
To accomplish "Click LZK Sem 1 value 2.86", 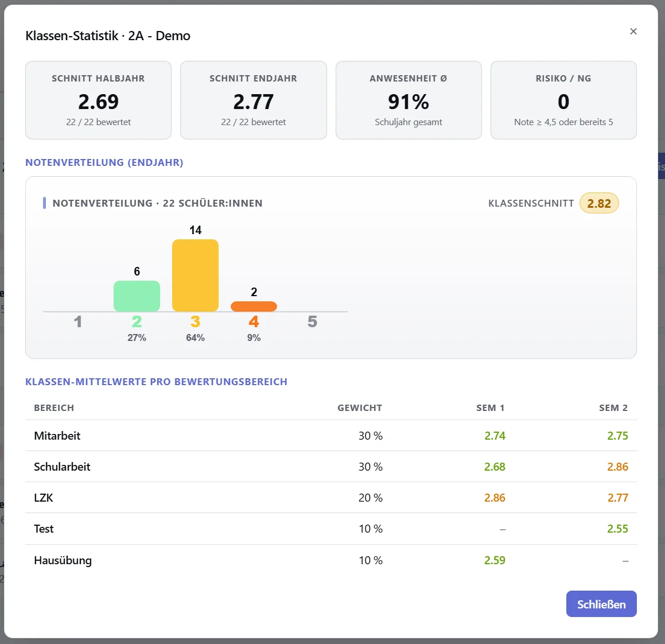I will click(495, 498).
